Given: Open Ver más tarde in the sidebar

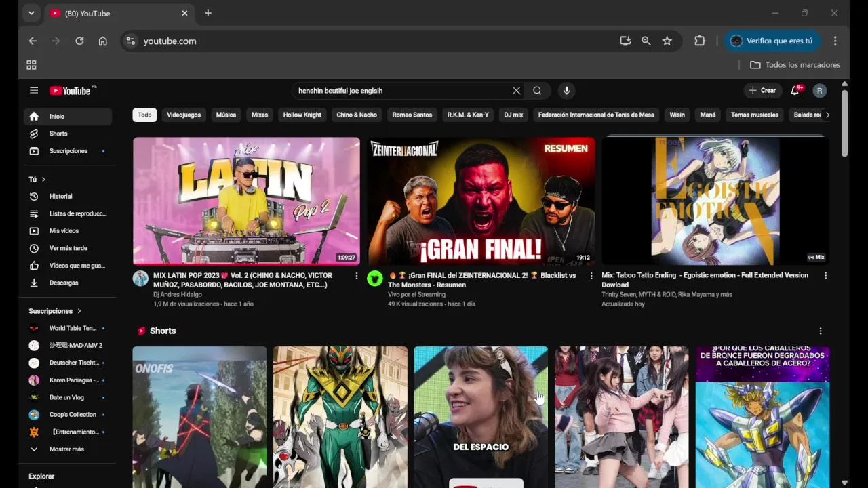Looking at the screenshot, I should tap(68, 248).
